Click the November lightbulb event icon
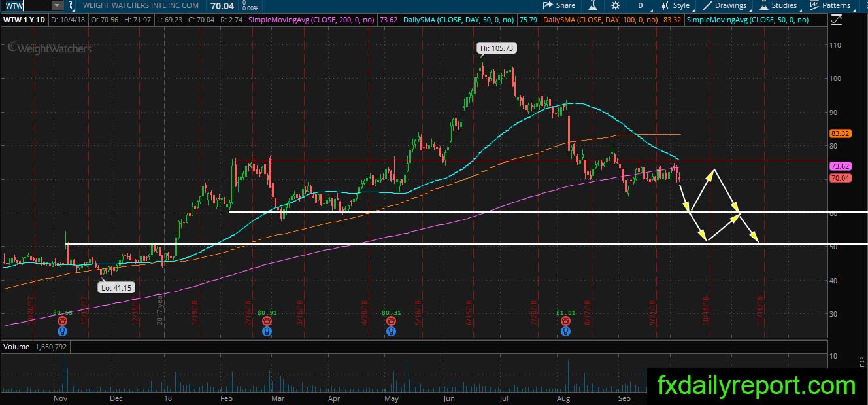Image resolution: width=868 pixels, height=405 pixels. pyautogui.click(x=62, y=332)
